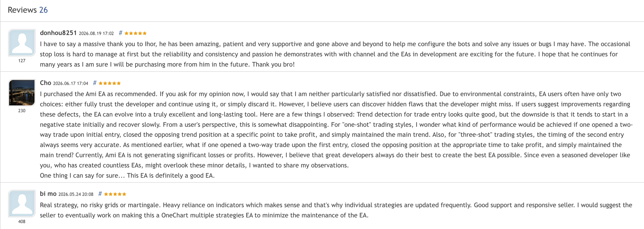Click the # permalink on Cho's review
Viewport: 644px width, 229px height.
(x=95, y=83)
